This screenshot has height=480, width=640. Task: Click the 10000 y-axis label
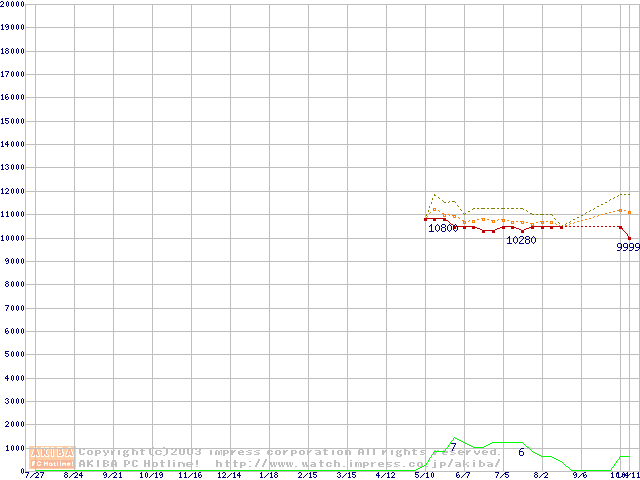[x=13, y=238]
